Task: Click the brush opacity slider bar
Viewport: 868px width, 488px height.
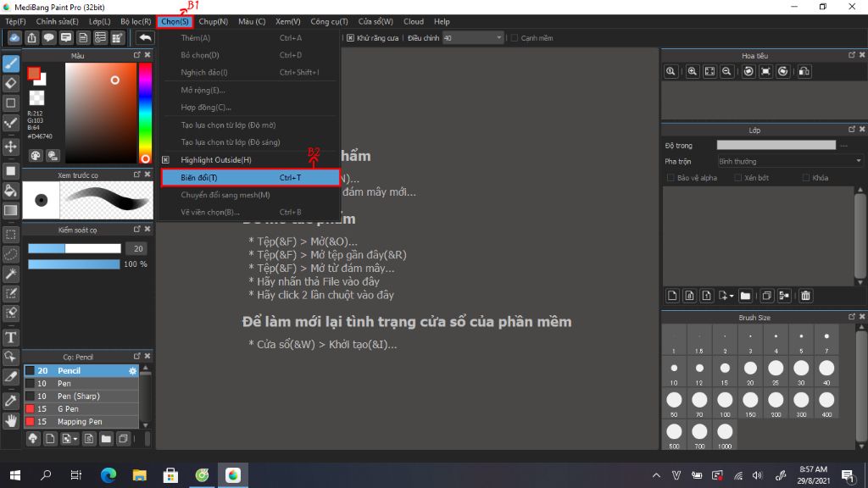Action: tap(75, 264)
